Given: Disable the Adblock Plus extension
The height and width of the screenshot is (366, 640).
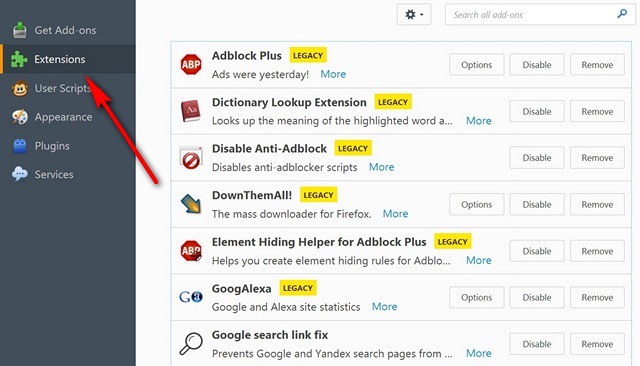Looking at the screenshot, I should point(537,64).
